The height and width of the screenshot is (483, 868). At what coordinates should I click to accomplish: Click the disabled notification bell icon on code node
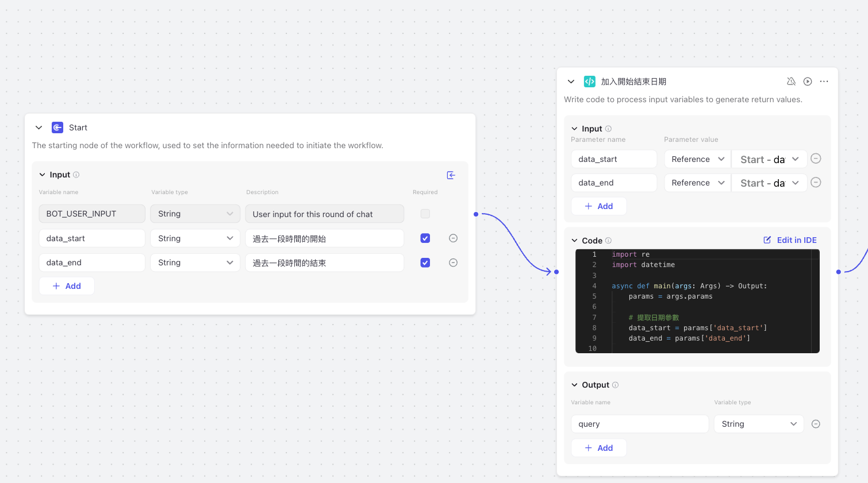tap(791, 82)
